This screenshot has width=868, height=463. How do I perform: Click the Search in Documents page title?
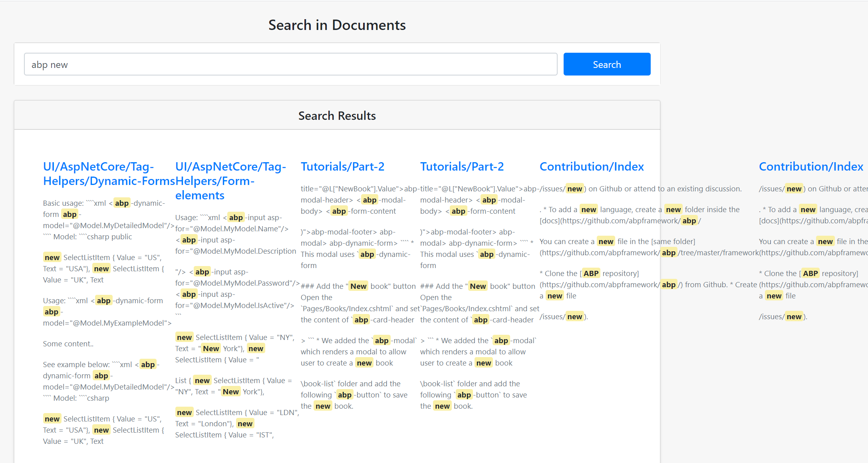coord(337,25)
